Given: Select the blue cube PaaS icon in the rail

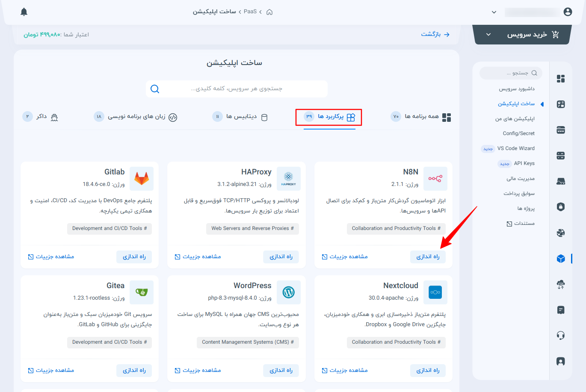Looking at the screenshot, I should click(561, 259).
